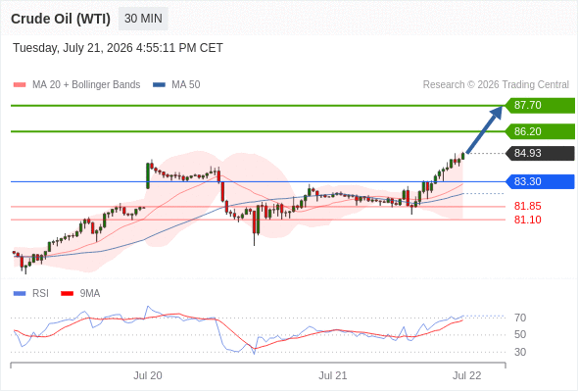Select the 87.70 green resistance label
This screenshot has height=392, width=578.
pyautogui.click(x=540, y=106)
